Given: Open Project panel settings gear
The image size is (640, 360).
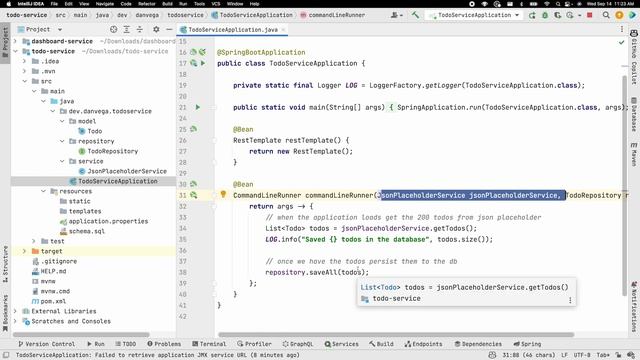Looking at the screenshot, I should click(x=156, y=29).
